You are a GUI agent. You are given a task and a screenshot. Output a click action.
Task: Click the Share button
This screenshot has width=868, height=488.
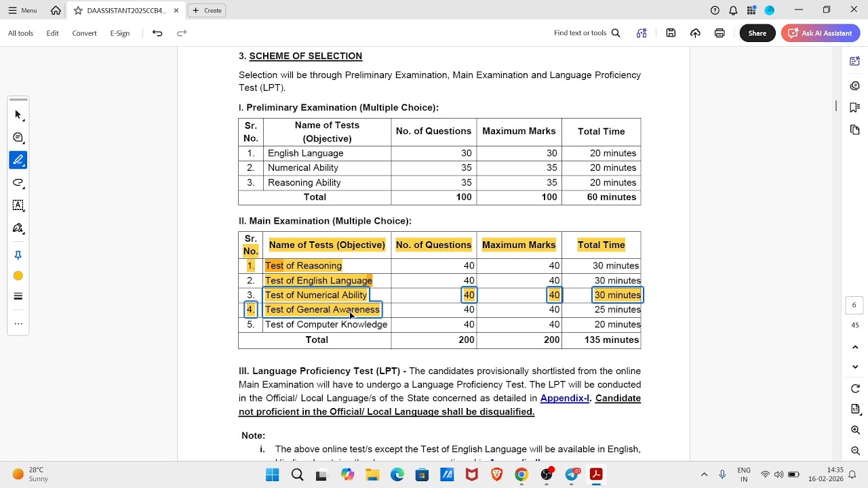pos(757,33)
